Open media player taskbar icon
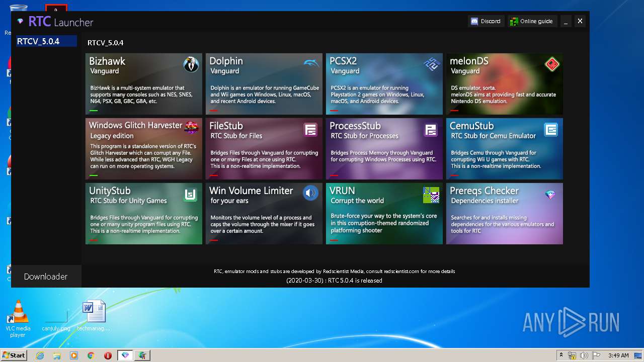Screen dimensions: 644x362 tap(74, 355)
